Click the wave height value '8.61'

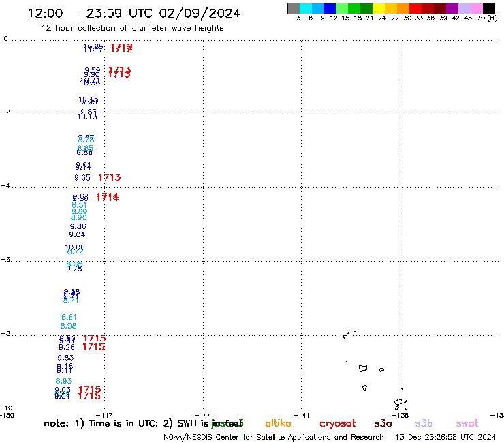point(69,317)
